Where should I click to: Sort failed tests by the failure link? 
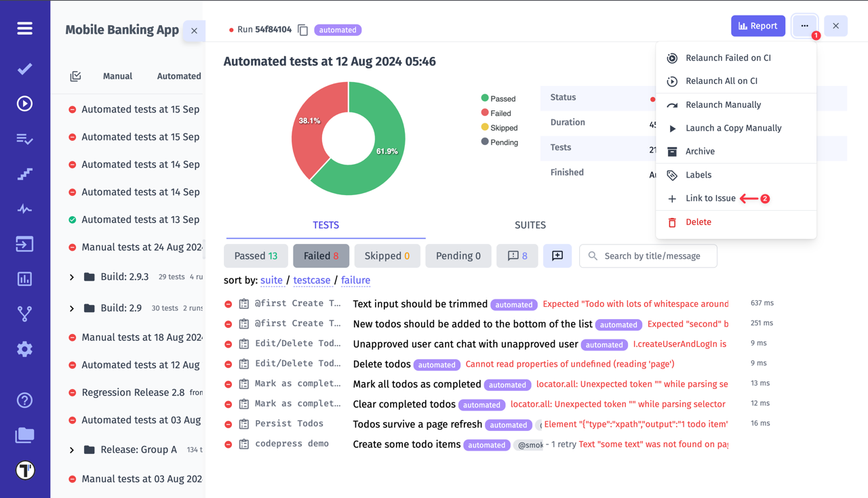355,281
